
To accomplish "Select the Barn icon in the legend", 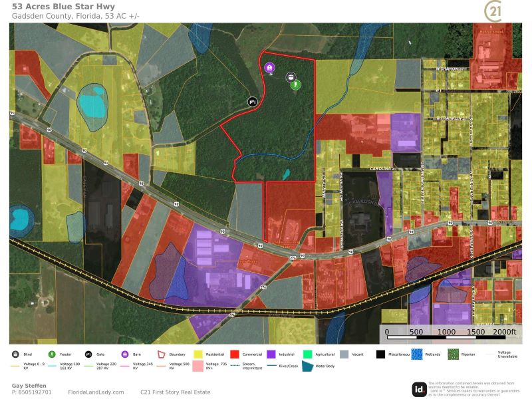I will click(125, 354).
